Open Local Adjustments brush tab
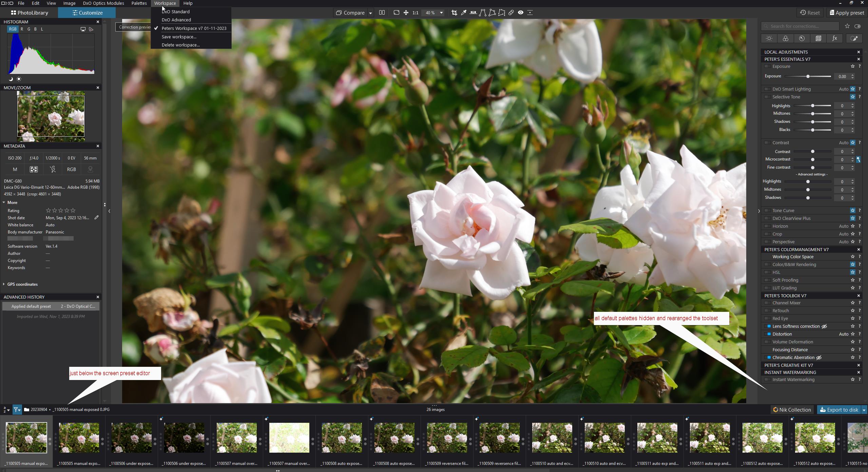Image resolution: width=868 pixels, height=472 pixels. pyautogui.click(x=854, y=38)
